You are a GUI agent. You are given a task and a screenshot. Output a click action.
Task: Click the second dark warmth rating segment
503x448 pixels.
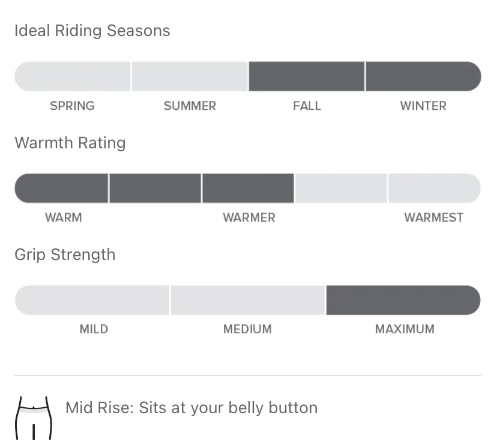click(x=155, y=189)
